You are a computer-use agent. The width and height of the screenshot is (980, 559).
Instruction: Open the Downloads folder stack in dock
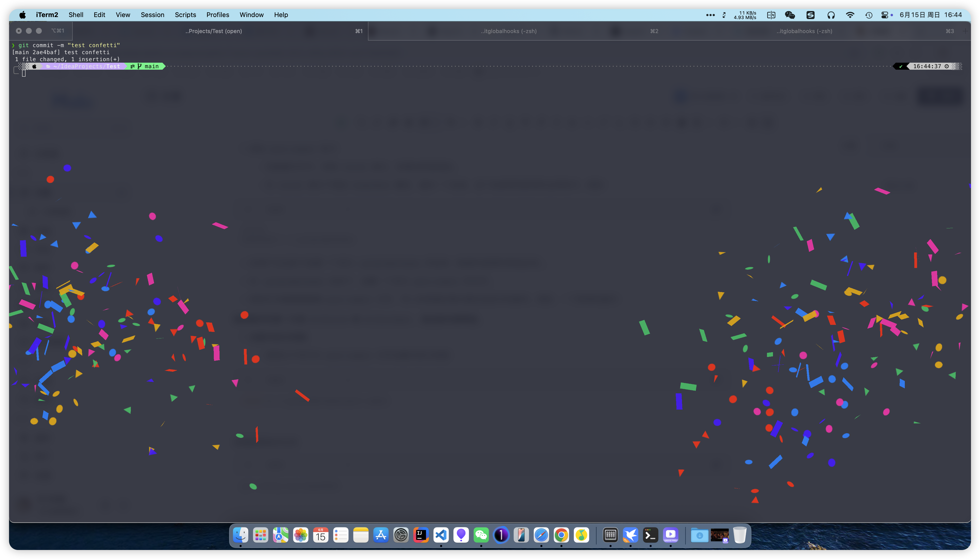click(x=699, y=535)
